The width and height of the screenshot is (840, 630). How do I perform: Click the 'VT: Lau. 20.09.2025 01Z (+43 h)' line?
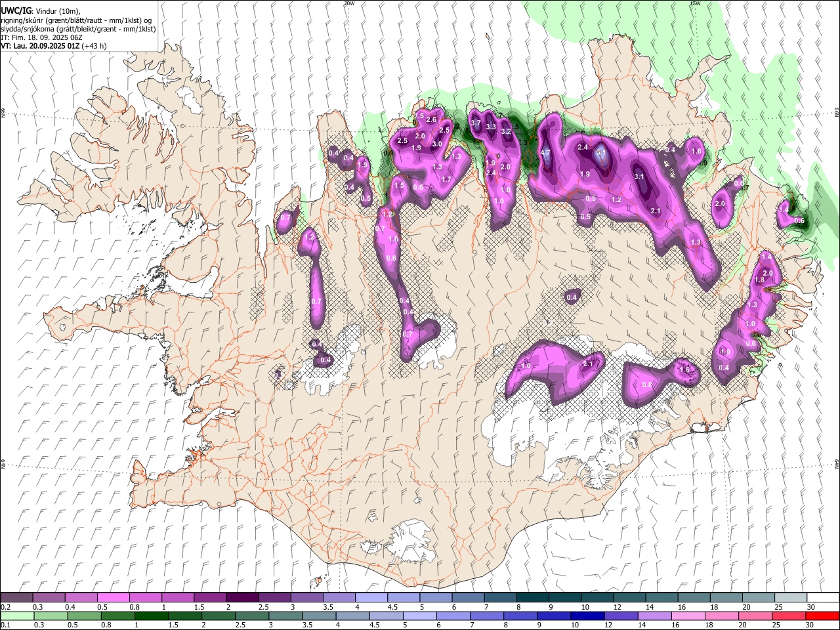tap(54, 46)
